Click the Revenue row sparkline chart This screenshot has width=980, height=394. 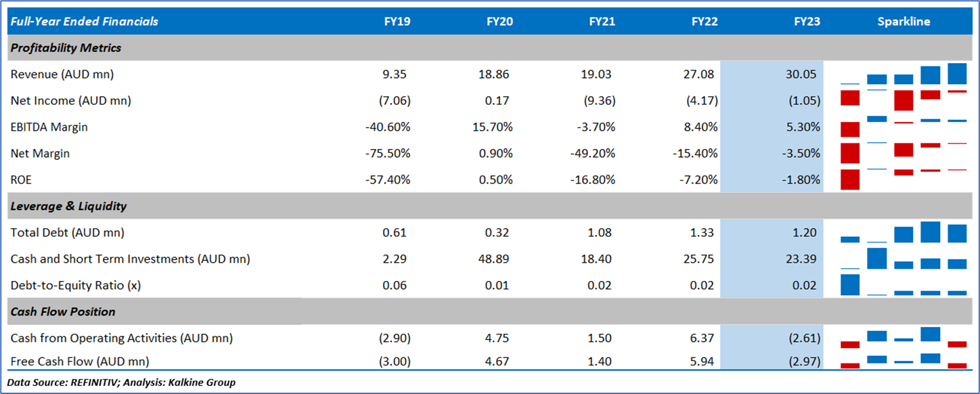click(x=904, y=74)
